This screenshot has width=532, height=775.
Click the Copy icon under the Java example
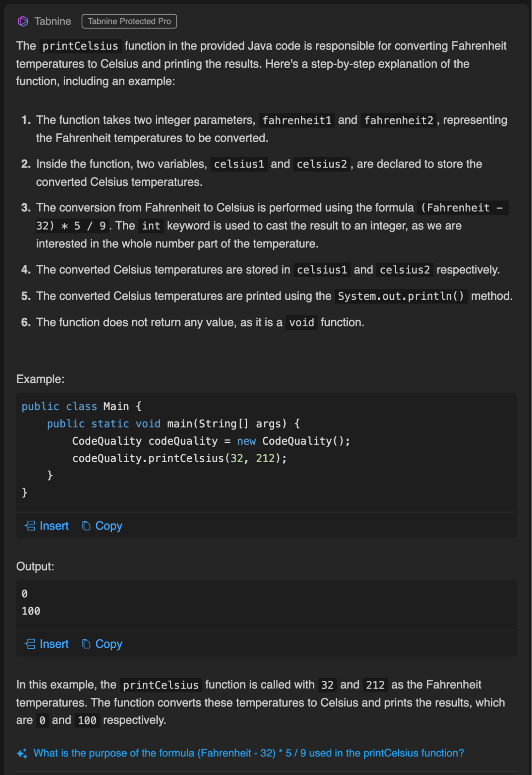(x=86, y=526)
